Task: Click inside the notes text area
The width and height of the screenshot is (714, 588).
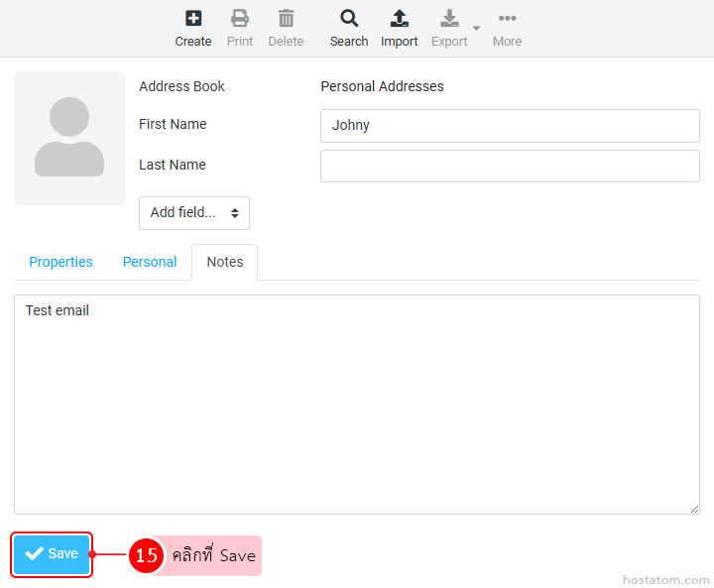Action: tap(357, 405)
